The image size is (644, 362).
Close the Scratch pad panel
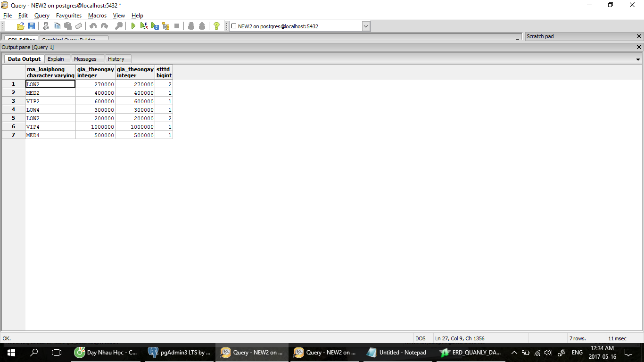coord(639,36)
